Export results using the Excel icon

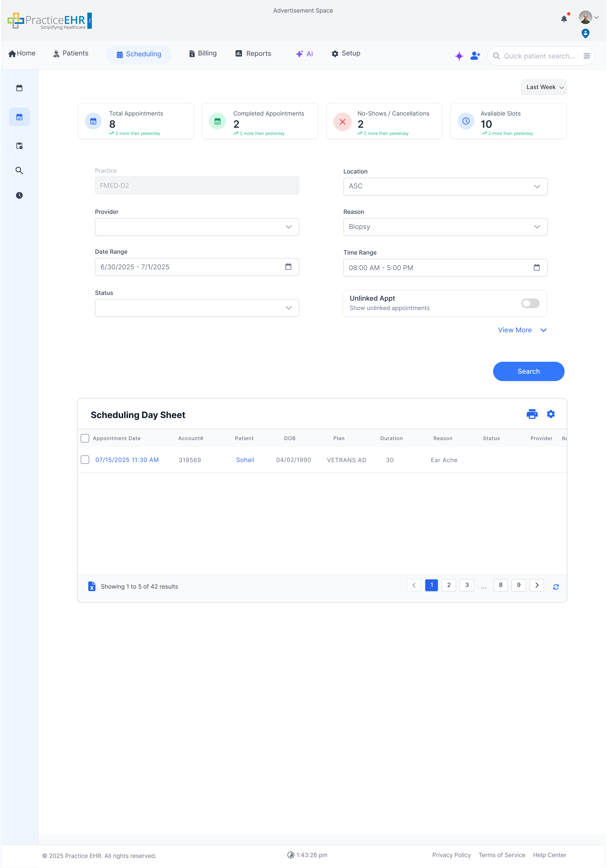91,586
